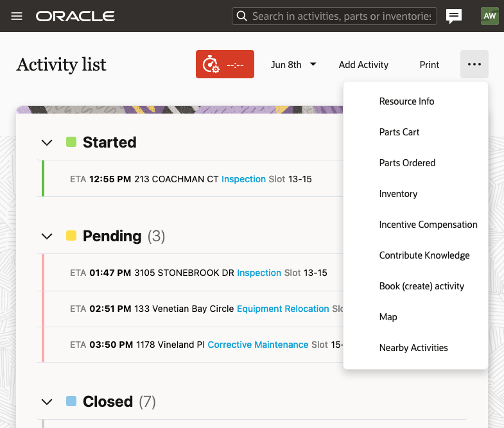Open the hamburger navigation menu

point(17,16)
